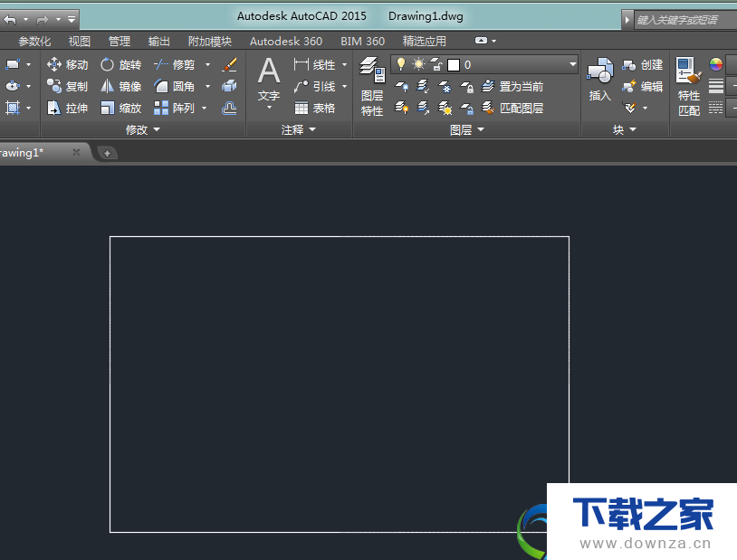The height and width of the screenshot is (560, 737).
Task: Click the Explode icon in Modify panel
Action: click(x=229, y=86)
